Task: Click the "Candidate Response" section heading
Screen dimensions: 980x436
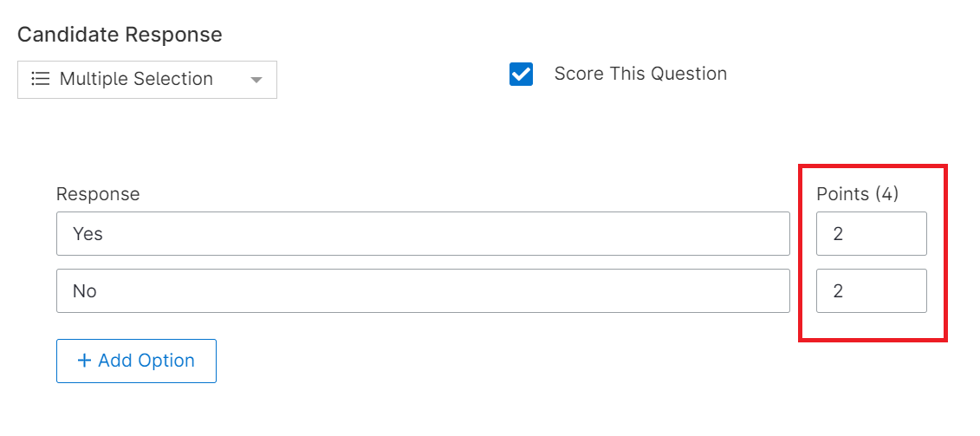Action: (120, 35)
